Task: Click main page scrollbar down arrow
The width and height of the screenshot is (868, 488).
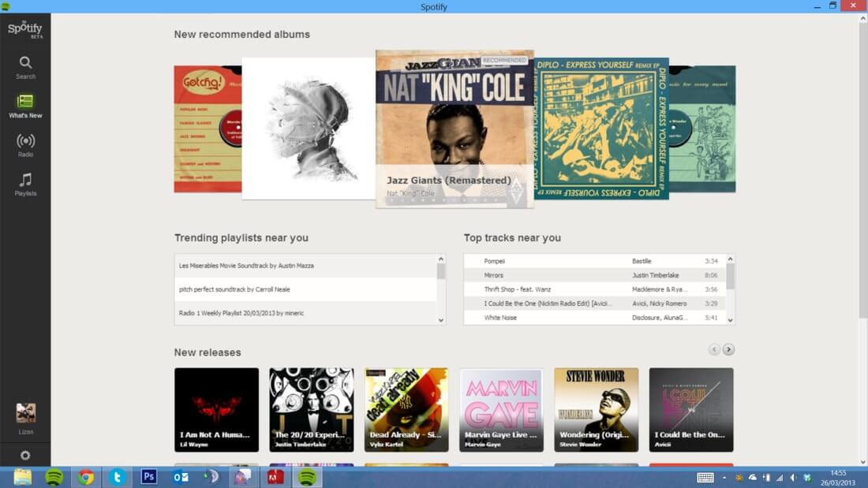Action: [863, 462]
